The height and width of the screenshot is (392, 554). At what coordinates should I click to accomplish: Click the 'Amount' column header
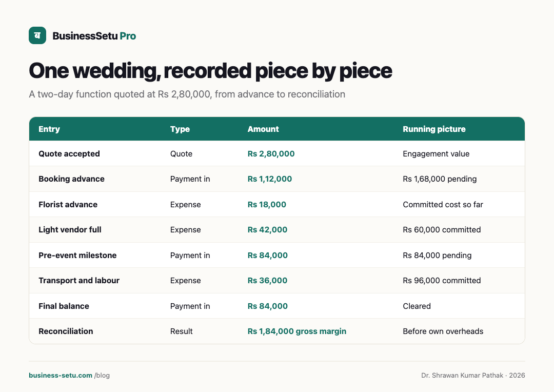[x=263, y=129]
